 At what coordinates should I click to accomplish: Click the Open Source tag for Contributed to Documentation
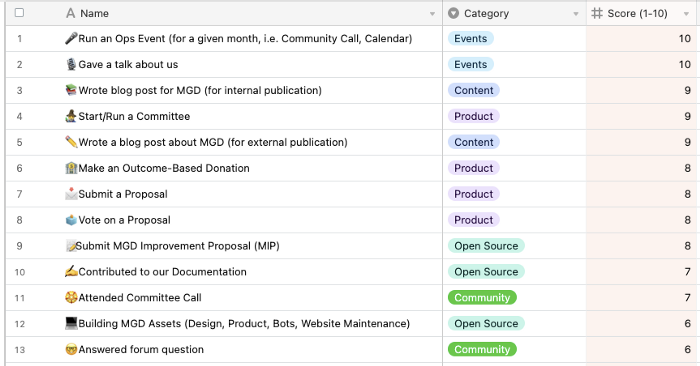click(x=486, y=271)
